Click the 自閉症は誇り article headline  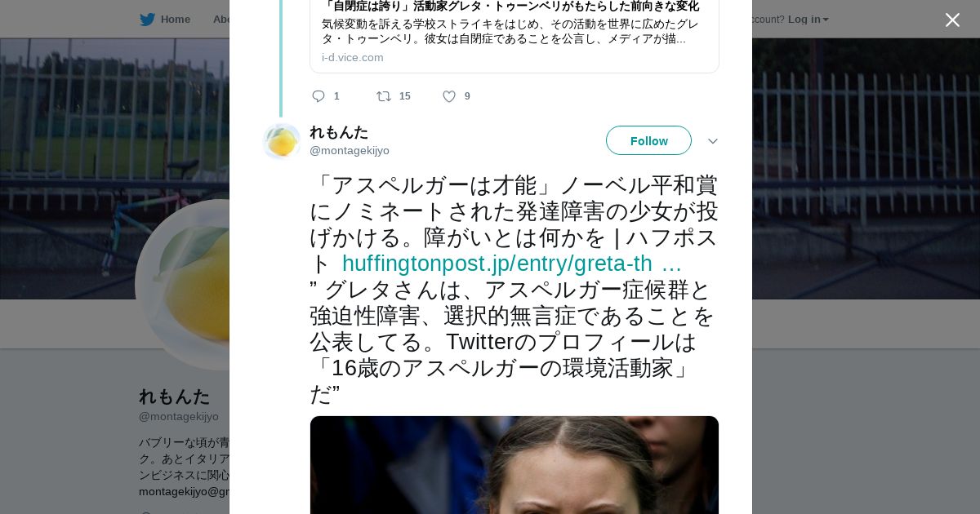(510, 7)
